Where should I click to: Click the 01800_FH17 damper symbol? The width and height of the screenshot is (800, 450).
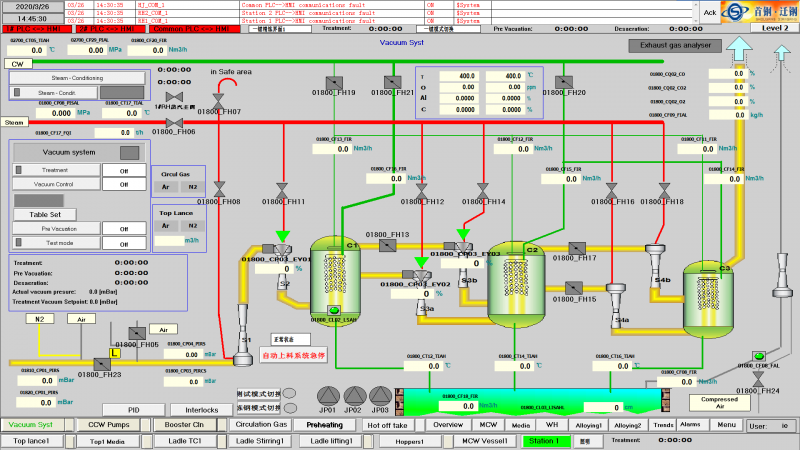tap(576, 246)
